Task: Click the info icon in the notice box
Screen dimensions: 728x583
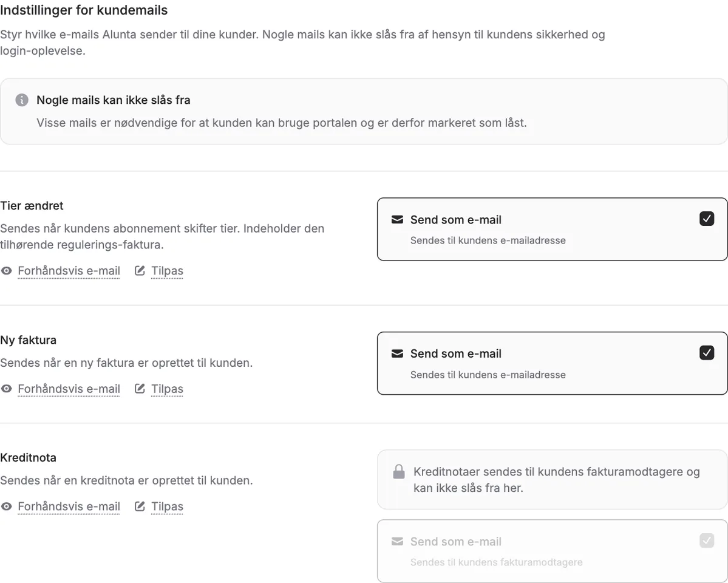Action: pyautogui.click(x=22, y=100)
